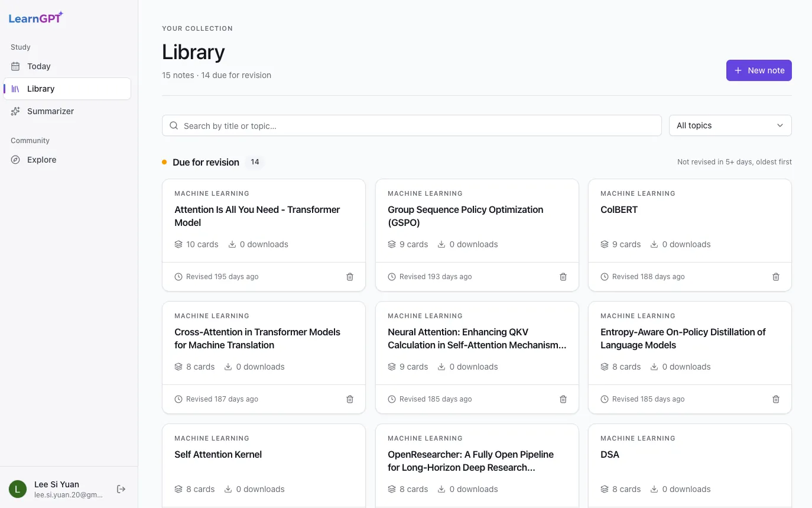Focus the search by title or topic field
812x508 pixels.
[412, 125]
